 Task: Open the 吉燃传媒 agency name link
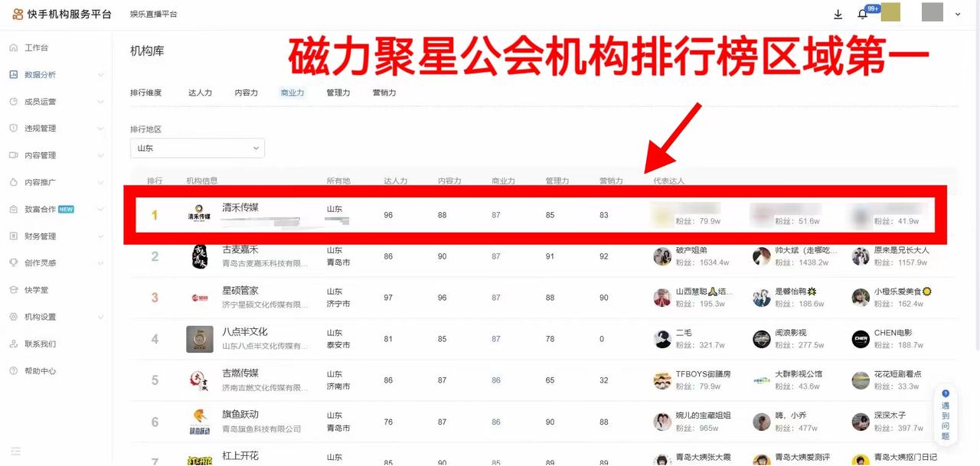(240, 373)
